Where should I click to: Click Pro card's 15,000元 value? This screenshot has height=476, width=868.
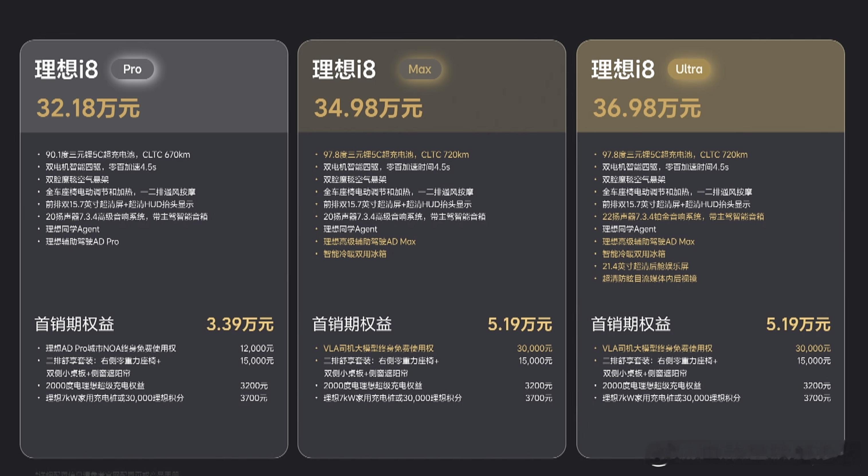[x=257, y=361]
